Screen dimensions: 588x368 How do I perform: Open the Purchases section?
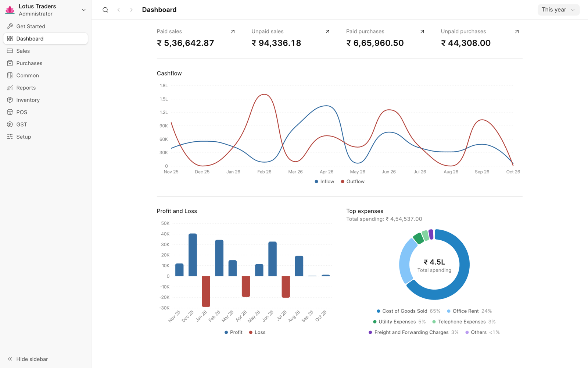46,63
